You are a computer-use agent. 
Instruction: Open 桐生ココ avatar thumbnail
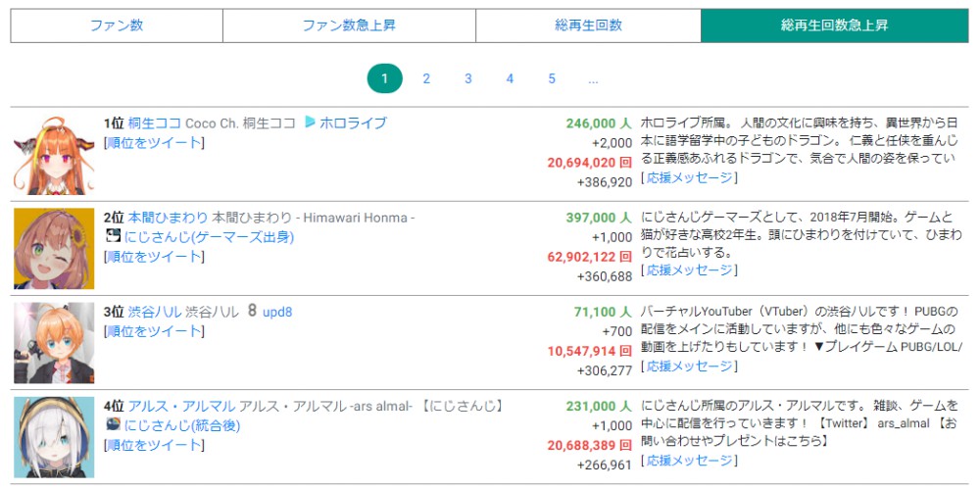54,155
